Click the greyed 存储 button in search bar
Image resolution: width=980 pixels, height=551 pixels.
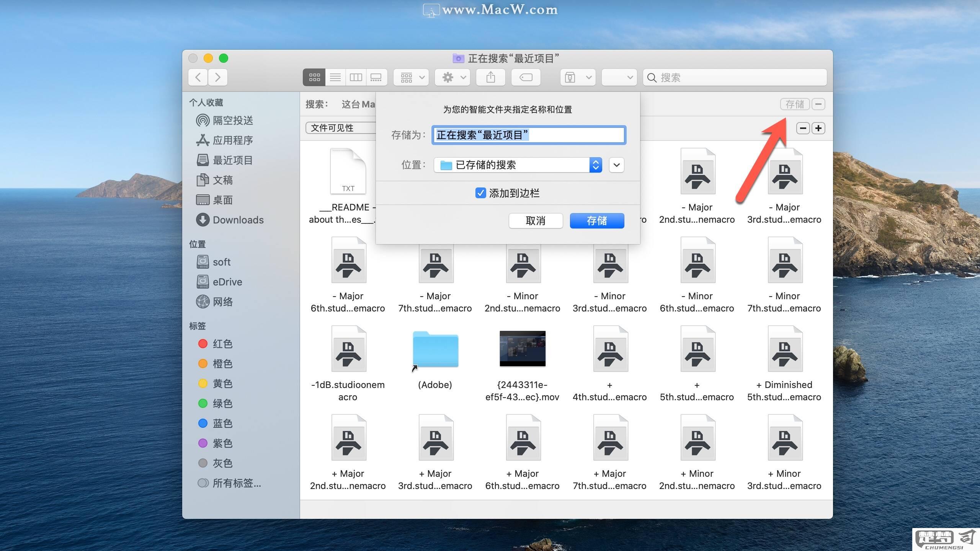point(795,104)
